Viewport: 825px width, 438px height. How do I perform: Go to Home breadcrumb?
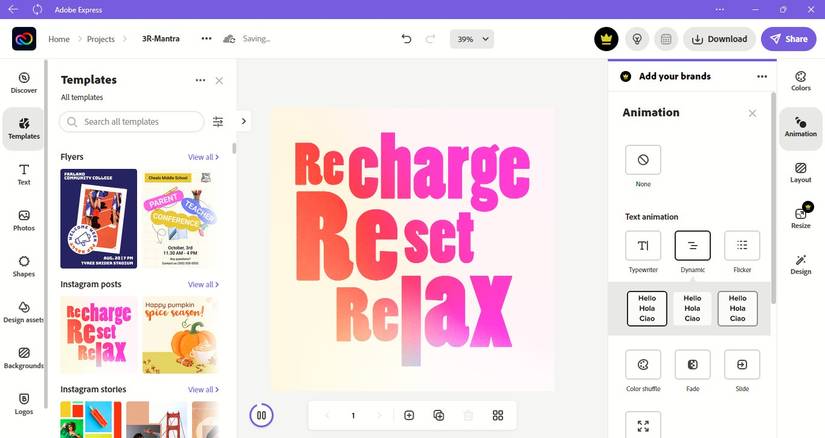(x=59, y=39)
